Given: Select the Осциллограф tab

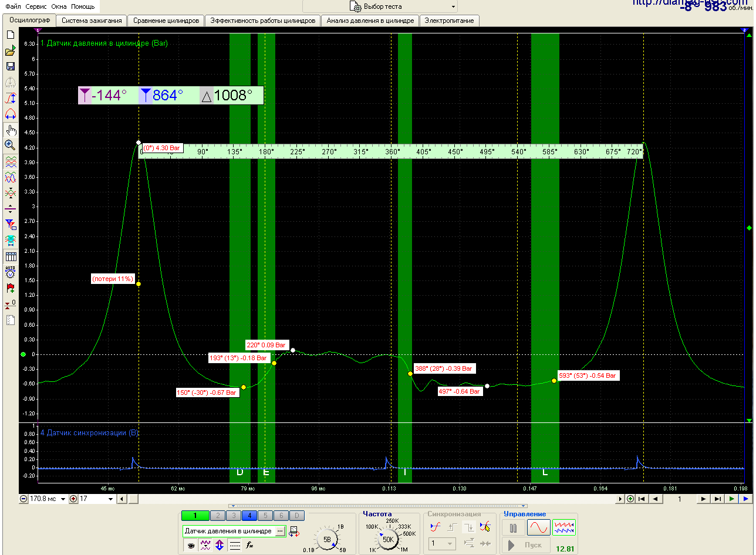Looking at the screenshot, I should click(29, 20).
